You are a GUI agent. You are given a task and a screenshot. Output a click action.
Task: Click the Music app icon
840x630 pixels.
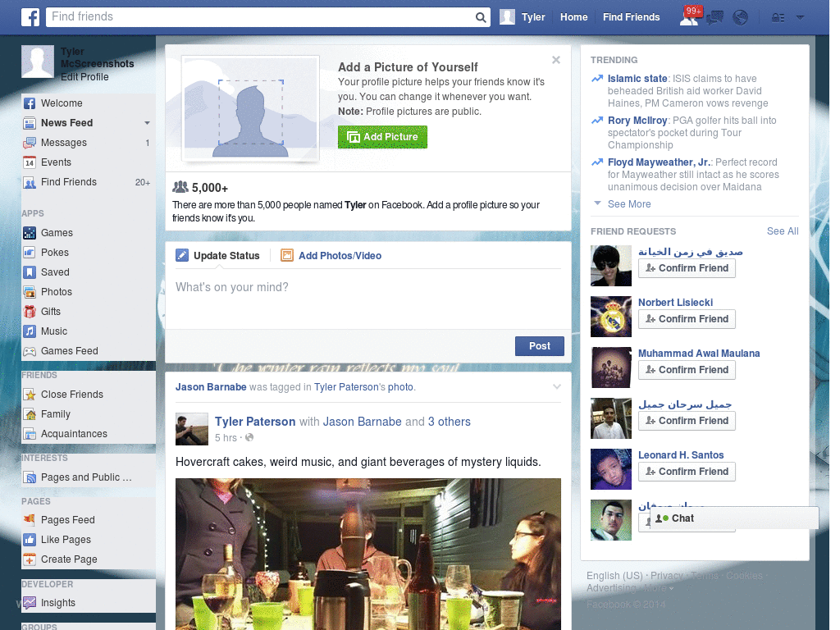pyautogui.click(x=30, y=331)
